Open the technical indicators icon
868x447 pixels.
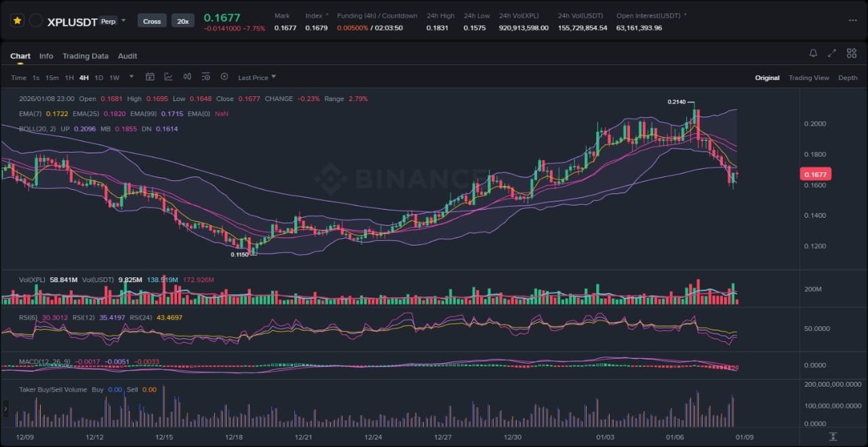[x=168, y=77]
